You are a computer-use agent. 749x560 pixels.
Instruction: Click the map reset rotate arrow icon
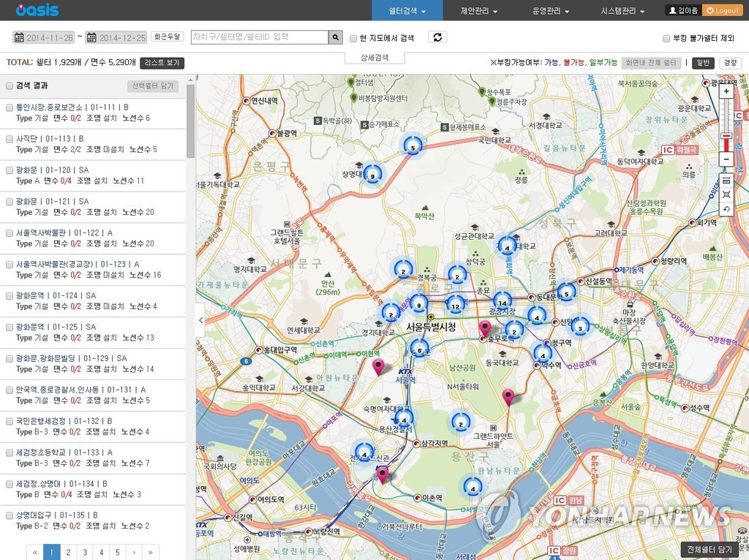(x=726, y=209)
